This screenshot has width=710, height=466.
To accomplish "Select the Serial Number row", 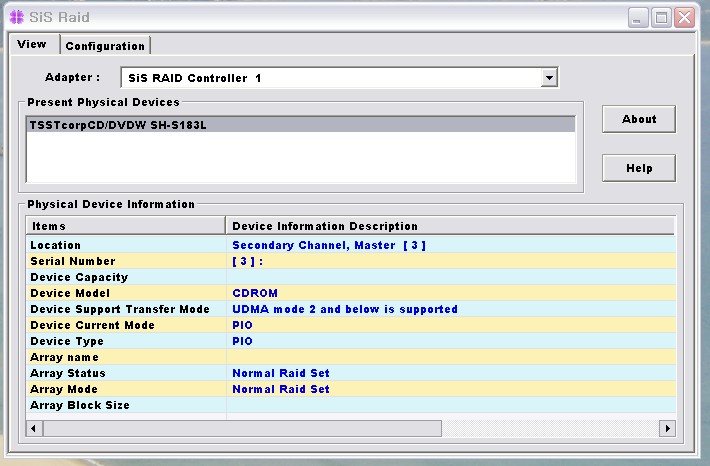I will [x=351, y=261].
